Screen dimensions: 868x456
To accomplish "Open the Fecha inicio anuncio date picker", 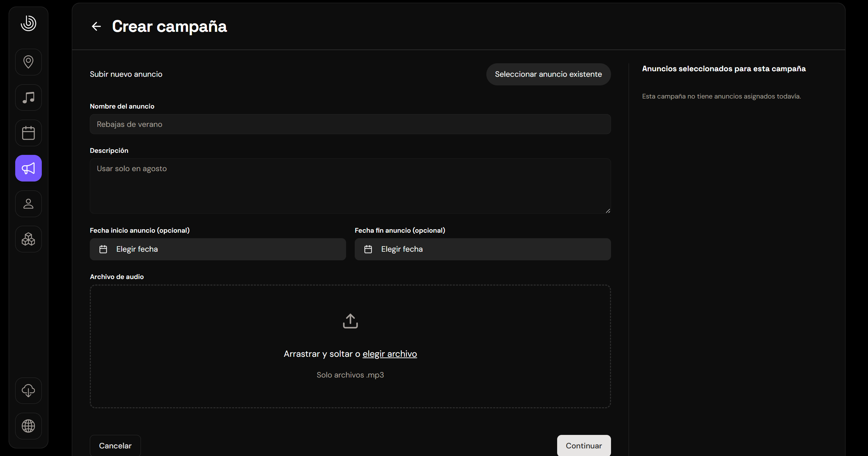I will (218, 249).
